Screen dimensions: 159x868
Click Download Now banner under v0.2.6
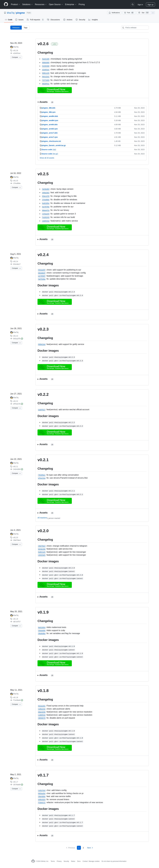pos(55,90)
